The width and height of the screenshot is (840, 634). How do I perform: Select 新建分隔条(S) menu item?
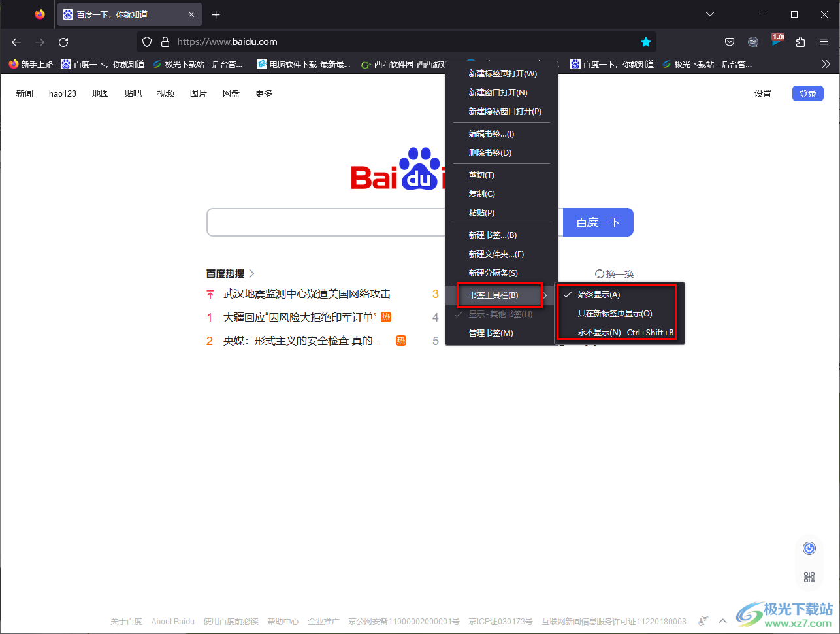coord(502,273)
